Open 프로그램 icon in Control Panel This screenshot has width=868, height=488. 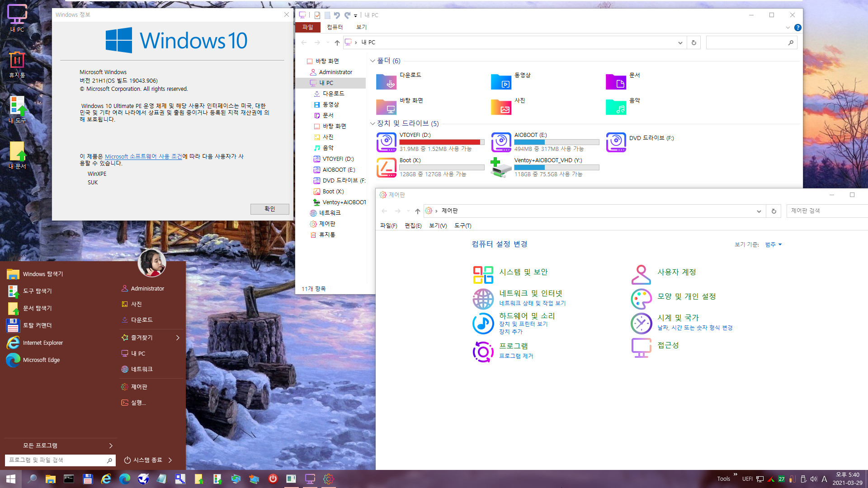point(483,352)
